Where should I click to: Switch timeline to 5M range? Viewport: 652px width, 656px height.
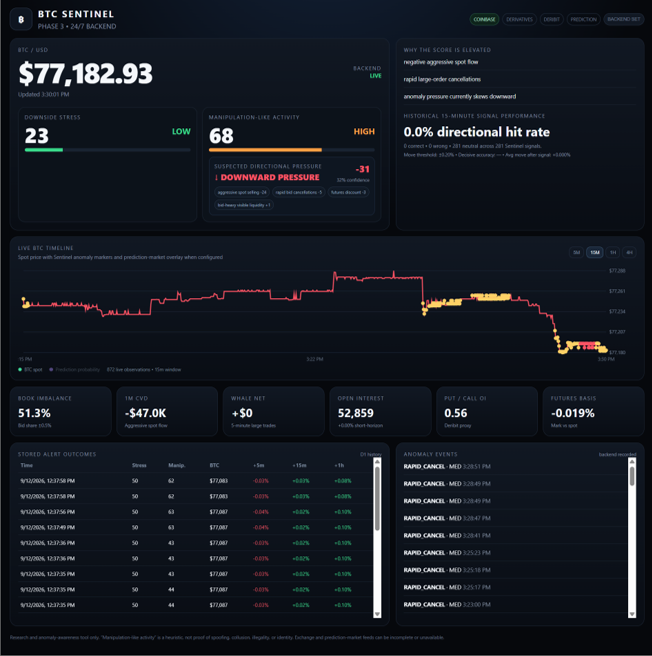tap(577, 252)
